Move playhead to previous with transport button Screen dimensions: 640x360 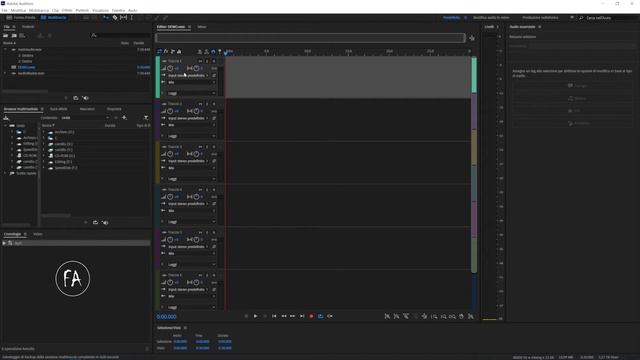point(274,316)
